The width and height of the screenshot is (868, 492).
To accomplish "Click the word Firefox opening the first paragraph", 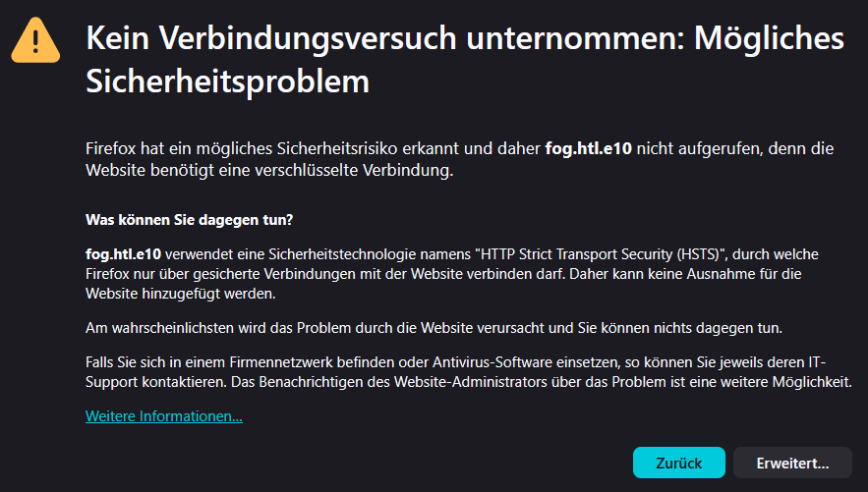I will point(113,149).
